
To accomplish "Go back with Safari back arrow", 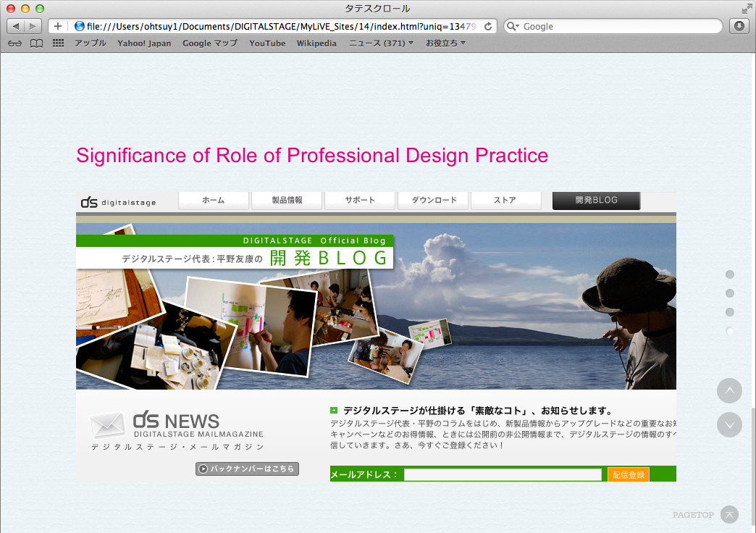I will 16,26.
